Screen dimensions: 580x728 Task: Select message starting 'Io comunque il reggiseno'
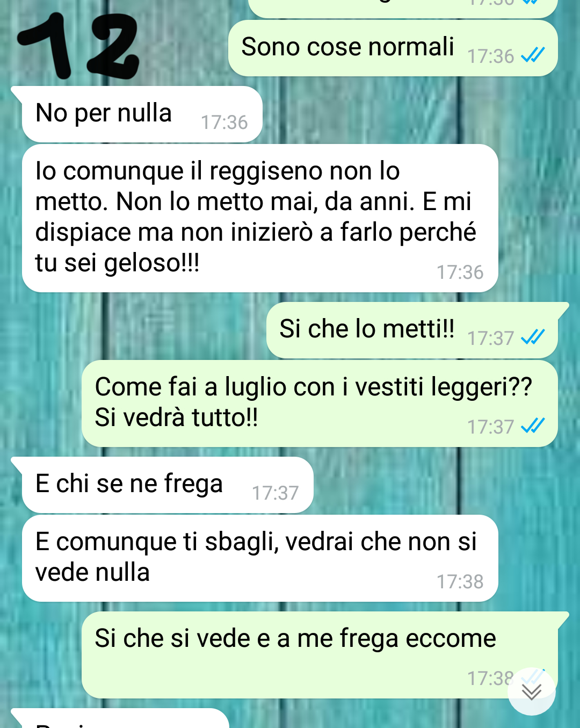pos(260,218)
